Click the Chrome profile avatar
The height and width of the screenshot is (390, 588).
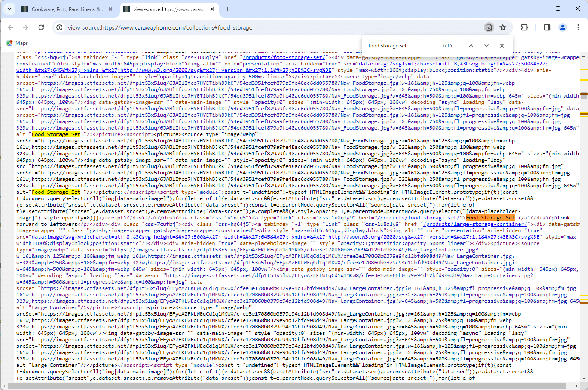pos(563,27)
